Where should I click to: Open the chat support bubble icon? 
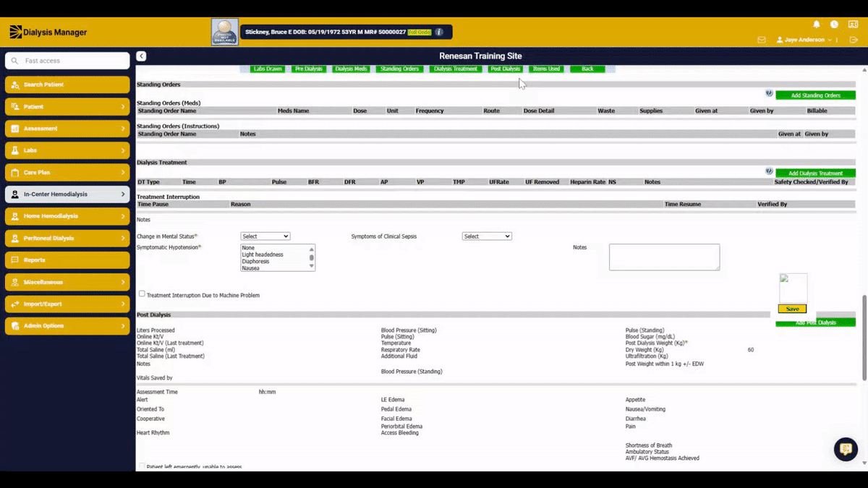click(845, 449)
